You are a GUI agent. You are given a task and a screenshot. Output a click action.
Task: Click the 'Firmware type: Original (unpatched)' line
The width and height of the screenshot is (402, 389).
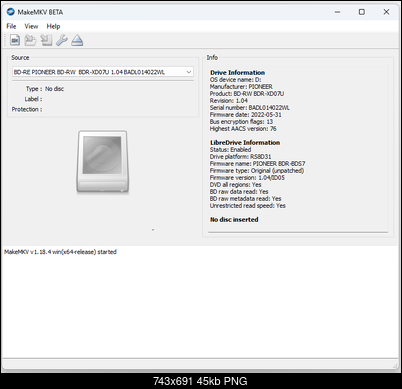pyautogui.click(x=257, y=171)
